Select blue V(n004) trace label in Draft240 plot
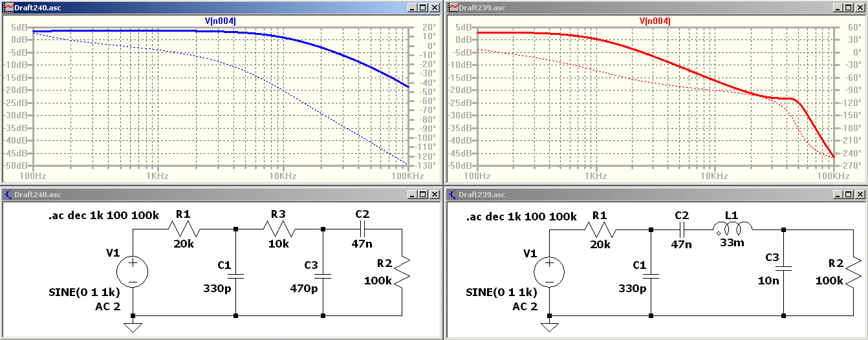Screen dimensions: 868x340 pos(221,21)
